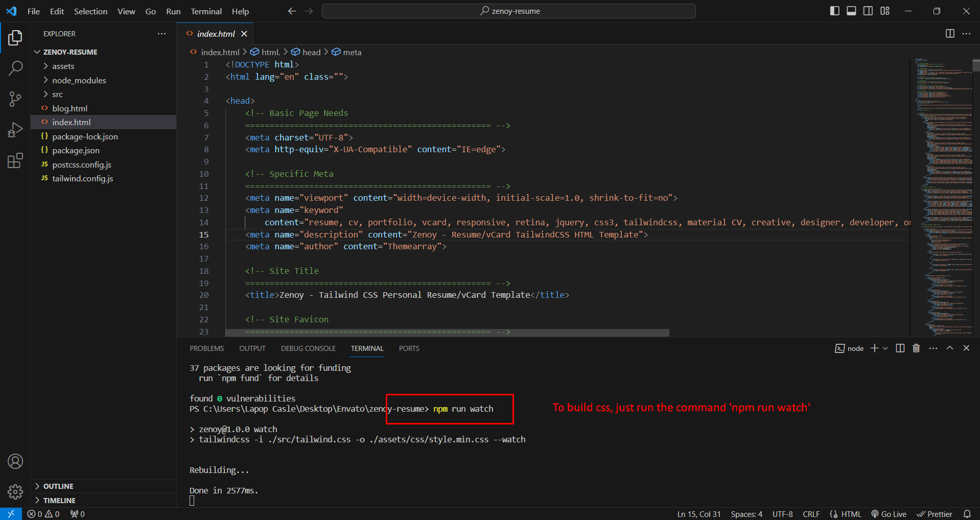Collapse the ZENOY-RESUME root folder

coord(104,52)
